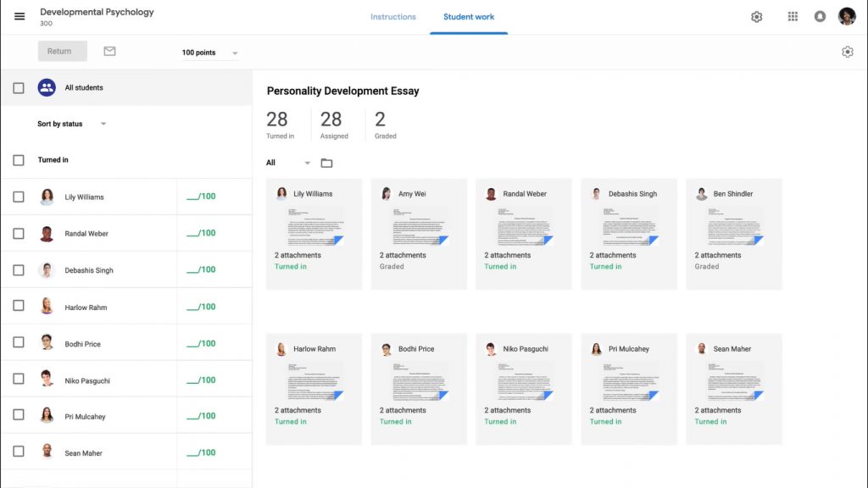Select the Student work tab
Screen dimensions: 868x488
[469, 15]
